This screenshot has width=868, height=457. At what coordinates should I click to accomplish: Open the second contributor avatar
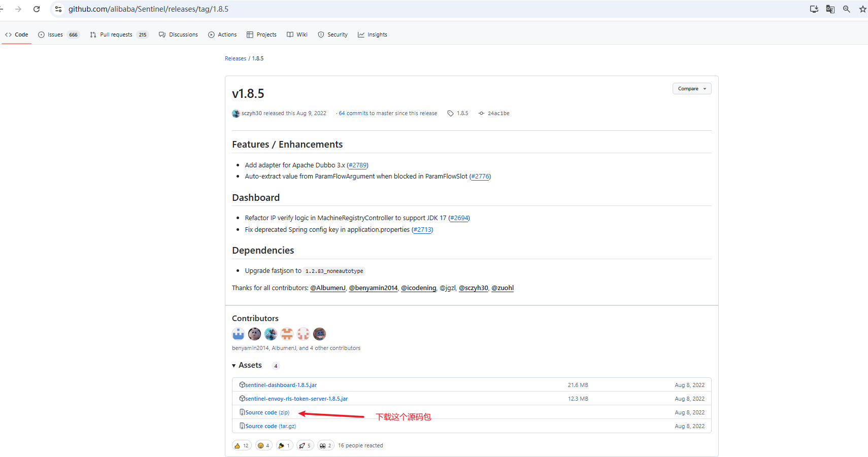(x=254, y=334)
